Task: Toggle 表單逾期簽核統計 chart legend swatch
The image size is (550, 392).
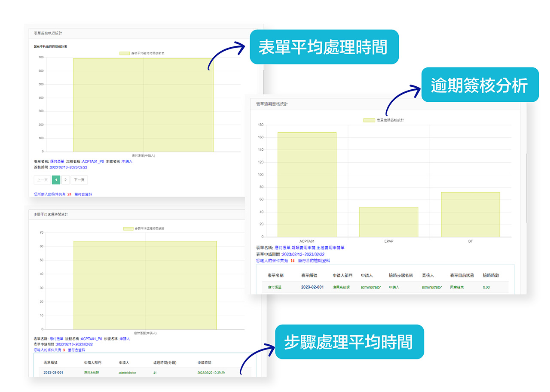Action: click(369, 120)
